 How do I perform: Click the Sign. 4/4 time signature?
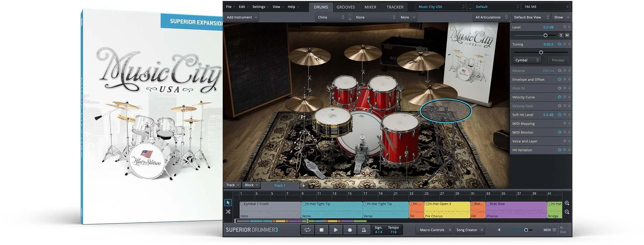tap(378, 230)
